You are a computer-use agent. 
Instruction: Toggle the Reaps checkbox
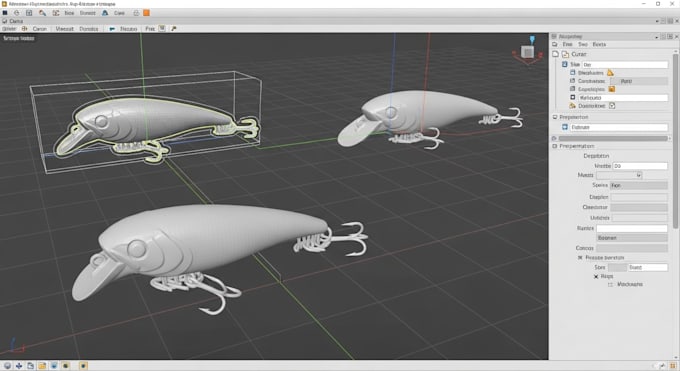(596, 276)
